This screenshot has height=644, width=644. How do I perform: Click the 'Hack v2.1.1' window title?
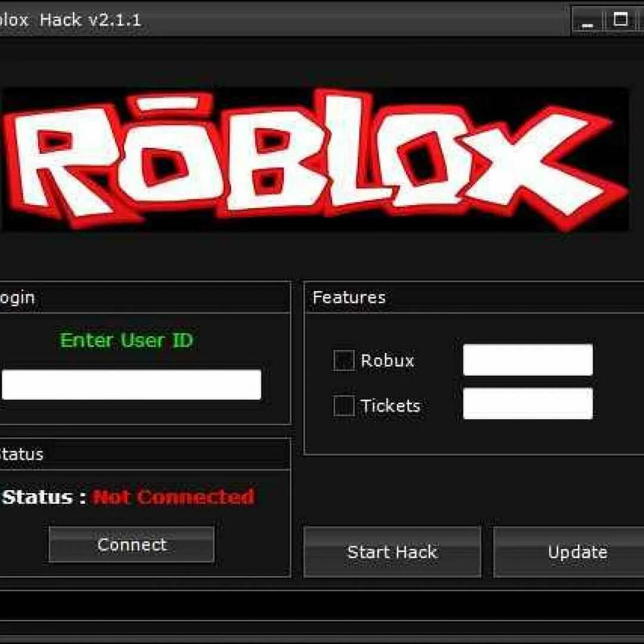point(90,20)
